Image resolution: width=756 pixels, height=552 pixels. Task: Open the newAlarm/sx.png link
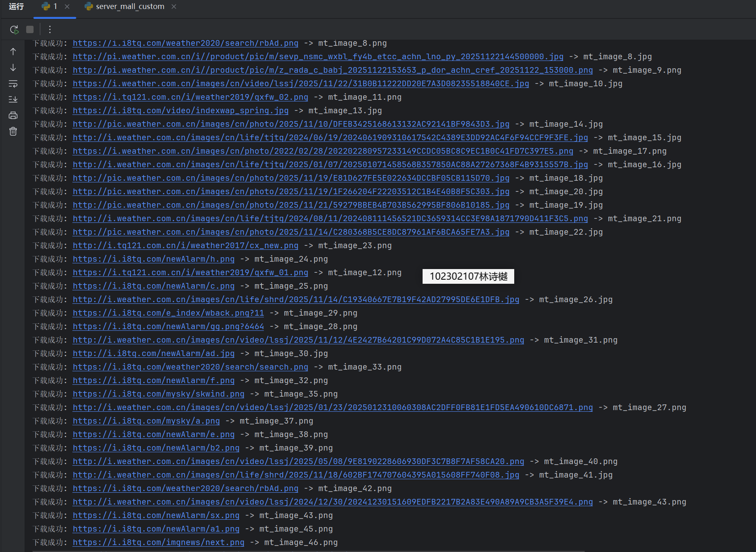pos(156,516)
